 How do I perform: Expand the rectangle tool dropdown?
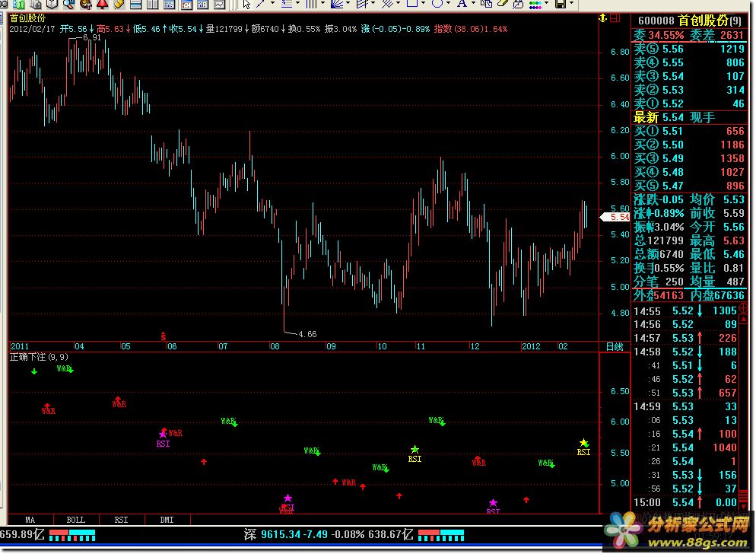tap(424, 3)
